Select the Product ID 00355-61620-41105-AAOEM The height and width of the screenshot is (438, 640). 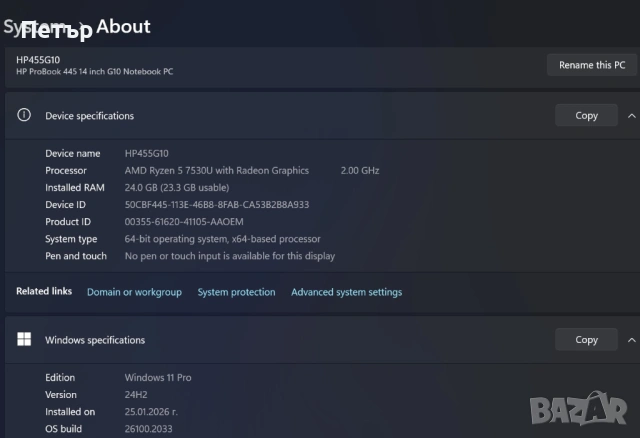pos(184,222)
